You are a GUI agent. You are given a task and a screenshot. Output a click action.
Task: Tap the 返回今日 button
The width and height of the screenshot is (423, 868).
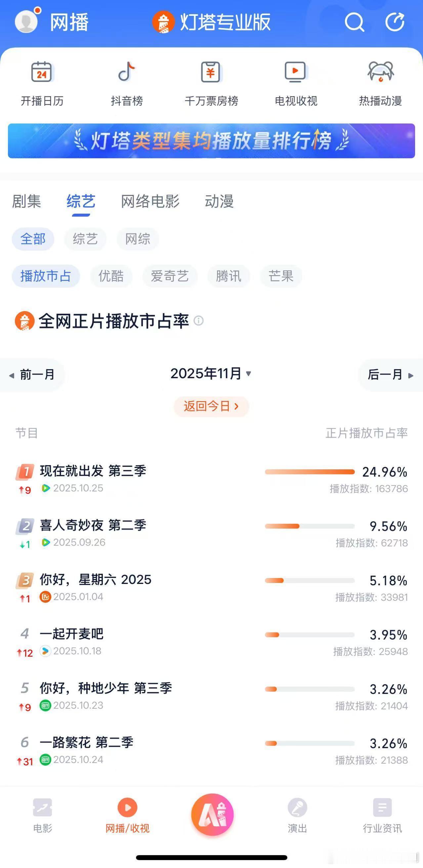tap(211, 406)
